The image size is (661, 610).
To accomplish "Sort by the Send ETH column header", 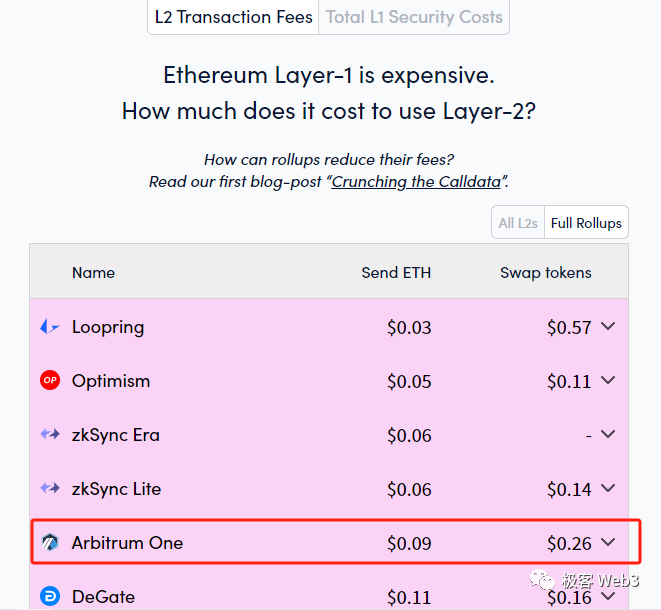I will [396, 272].
